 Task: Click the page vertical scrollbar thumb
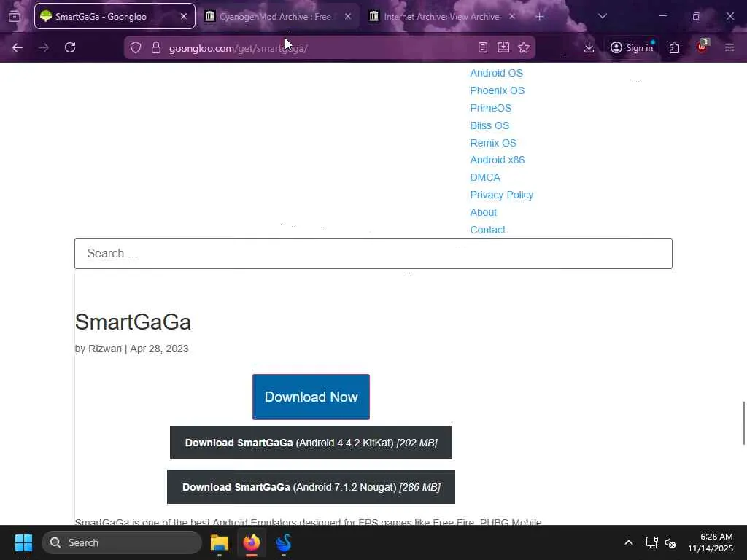[743, 424]
